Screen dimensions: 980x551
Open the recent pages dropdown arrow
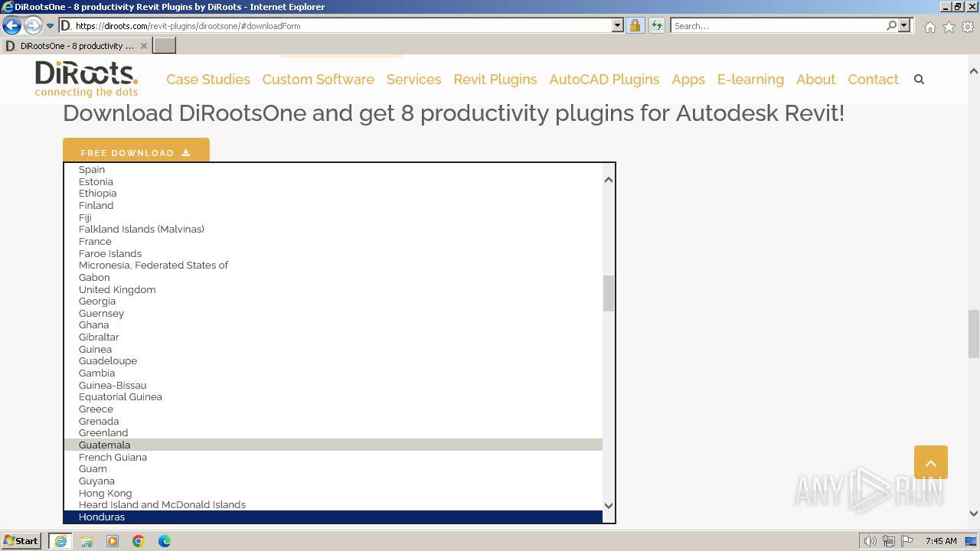(x=50, y=26)
